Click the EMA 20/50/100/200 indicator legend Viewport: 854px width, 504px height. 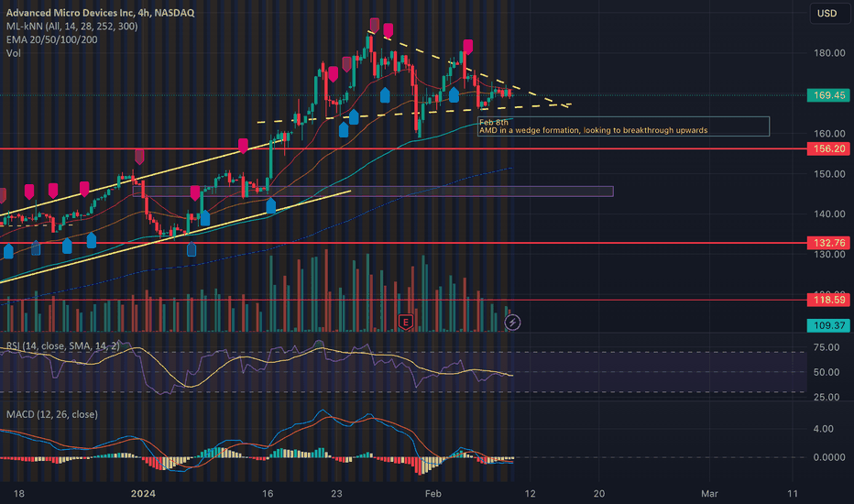click(x=51, y=39)
